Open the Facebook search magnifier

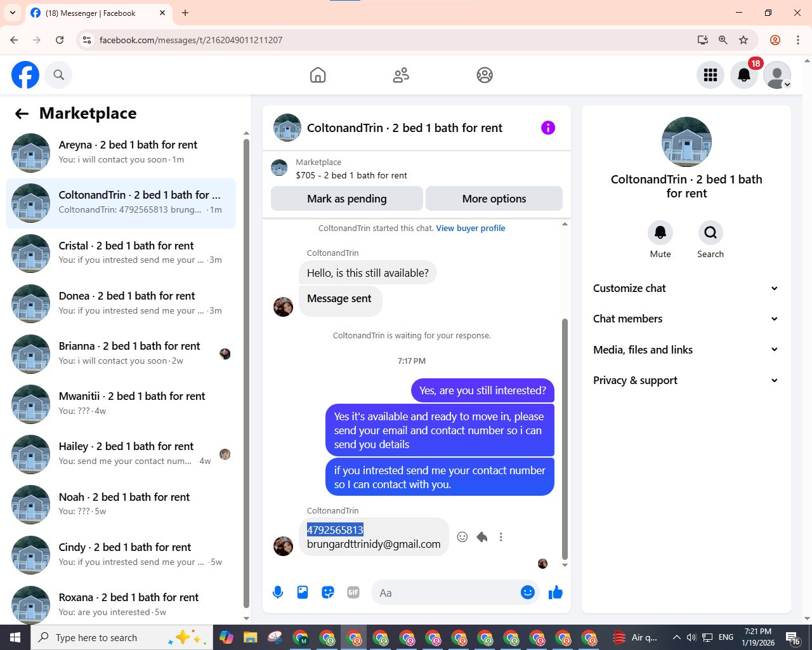(x=59, y=75)
